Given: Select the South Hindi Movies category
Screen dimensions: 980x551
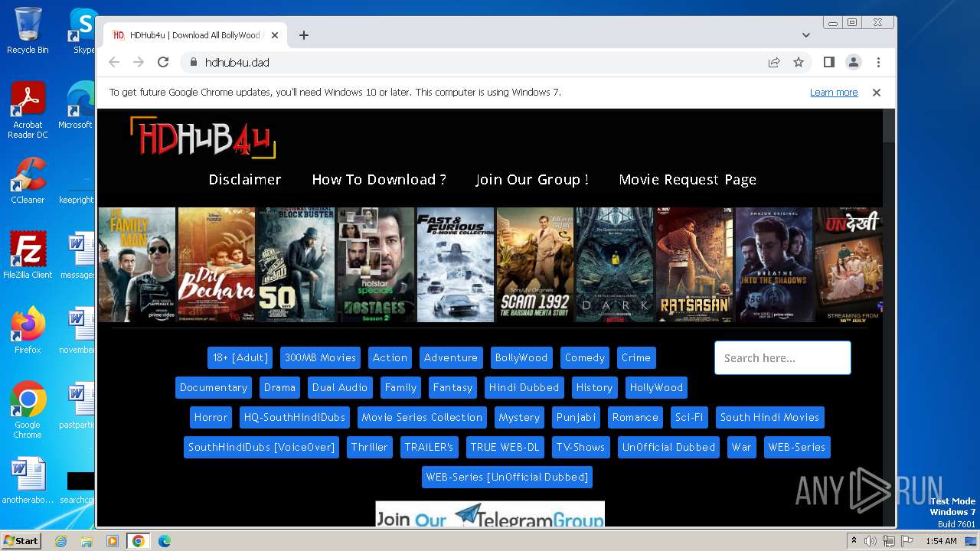Looking at the screenshot, I should coord(769,418).
